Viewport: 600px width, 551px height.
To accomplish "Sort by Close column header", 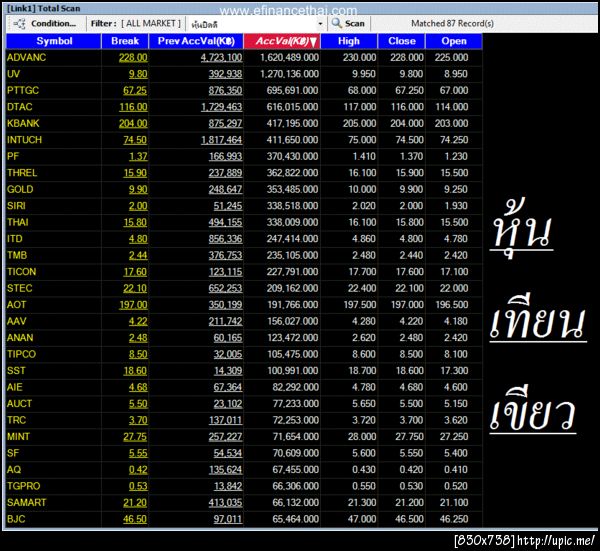I will (x=402, y=41).
